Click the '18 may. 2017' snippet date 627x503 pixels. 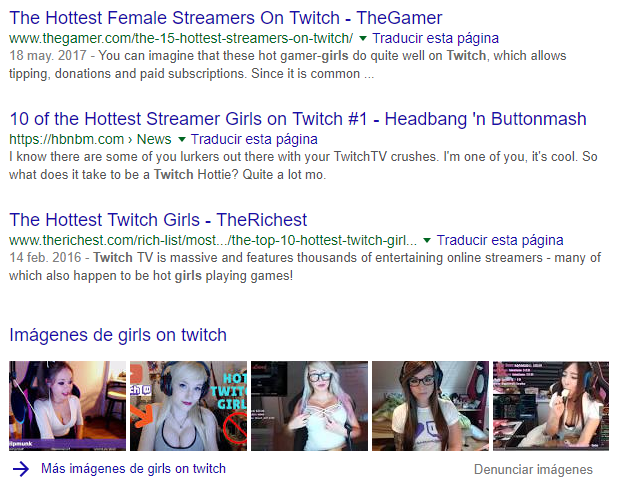[x=48, y=56]
